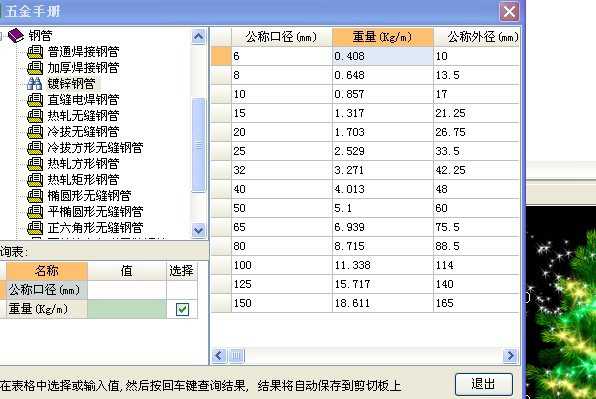Click the 重量(Kg/m) column header
This screenshot has height=399, width=596.
click(x=383, y=37)
